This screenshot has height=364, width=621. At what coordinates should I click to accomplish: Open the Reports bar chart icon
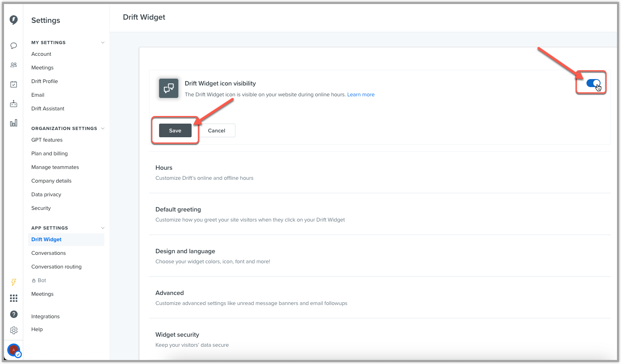tap(14, 123)
